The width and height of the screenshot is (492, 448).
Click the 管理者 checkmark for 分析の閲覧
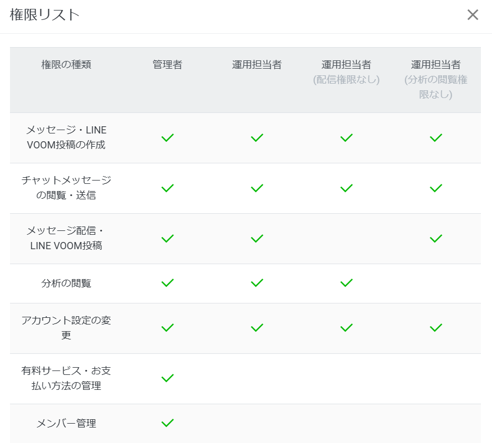click(167, 283)
